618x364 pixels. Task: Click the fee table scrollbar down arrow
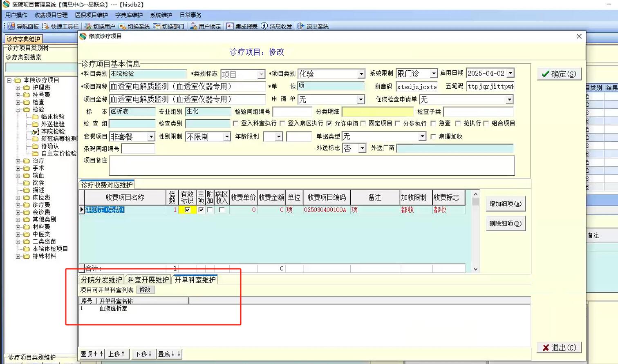475,269
